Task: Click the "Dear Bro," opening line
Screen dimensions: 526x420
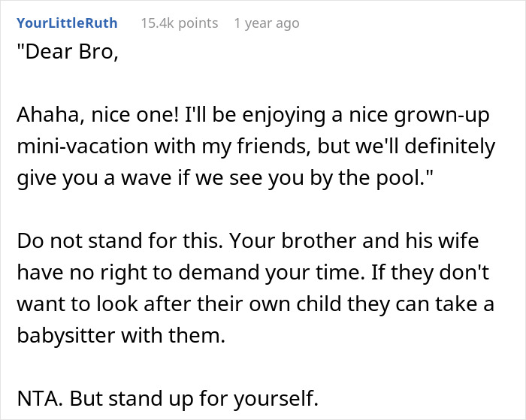Action: (68, 52)
